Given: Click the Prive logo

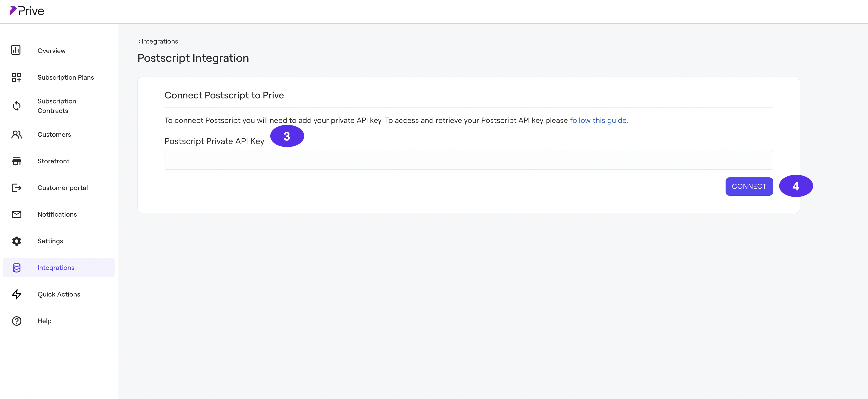Looking at the screenshot, I should (x=27, y=10).
